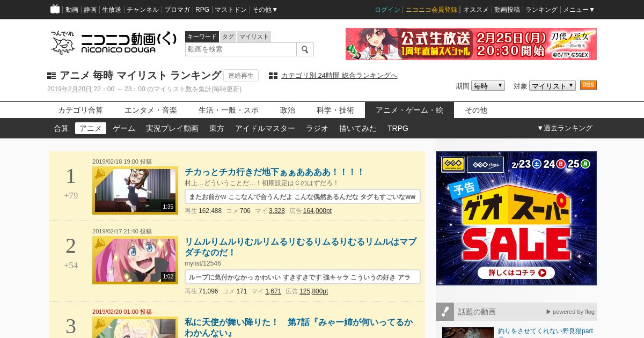Open the 期間 dropdown set to 毎時
This screenshot has height=338, width=644.
click(488, 85)
